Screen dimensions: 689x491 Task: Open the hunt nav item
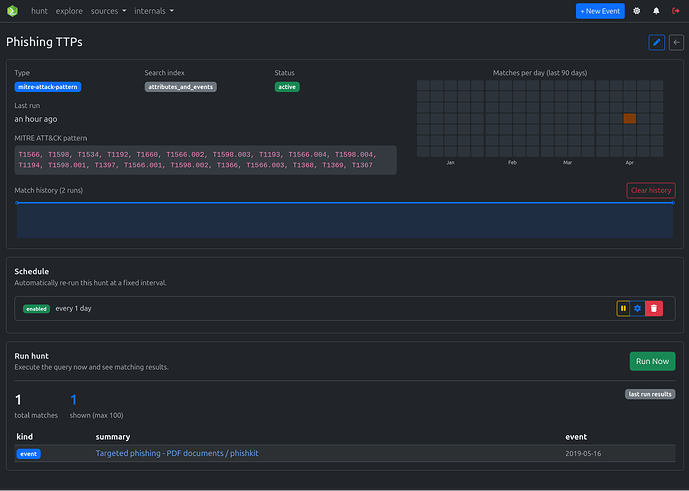coord(39,11)
